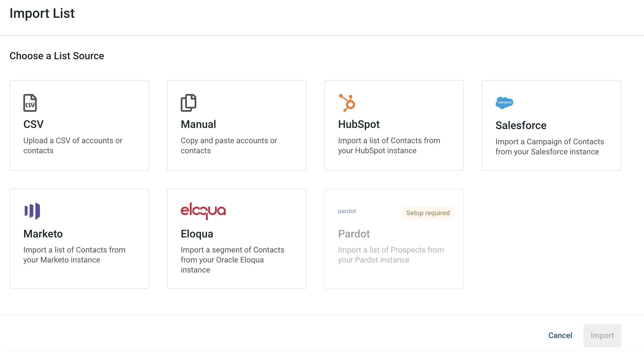Click the orange HubSpot sprocket logo

347,103
